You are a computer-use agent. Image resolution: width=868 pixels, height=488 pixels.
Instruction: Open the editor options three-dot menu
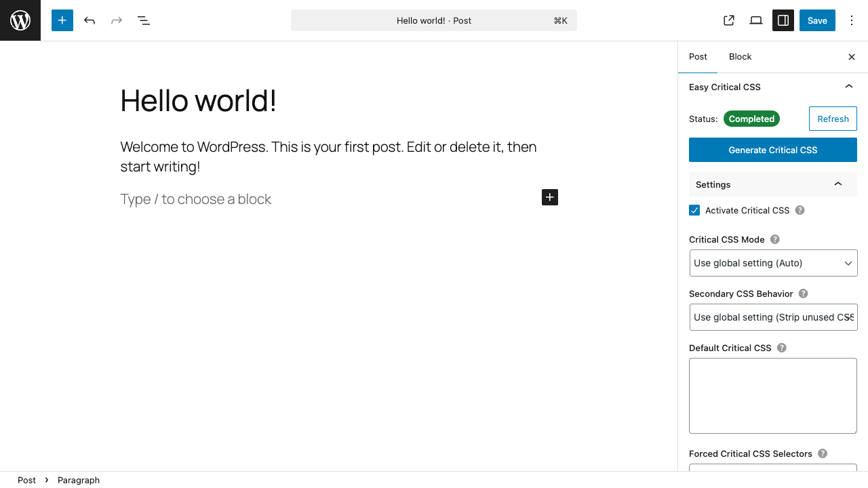click(851, 20)
